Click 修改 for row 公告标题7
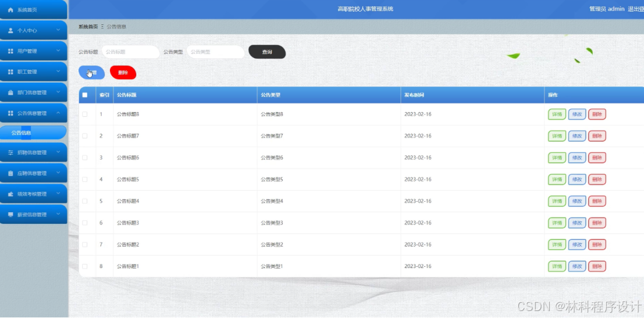The height and width of the screenshot is (318, 644). click(577, 136)
